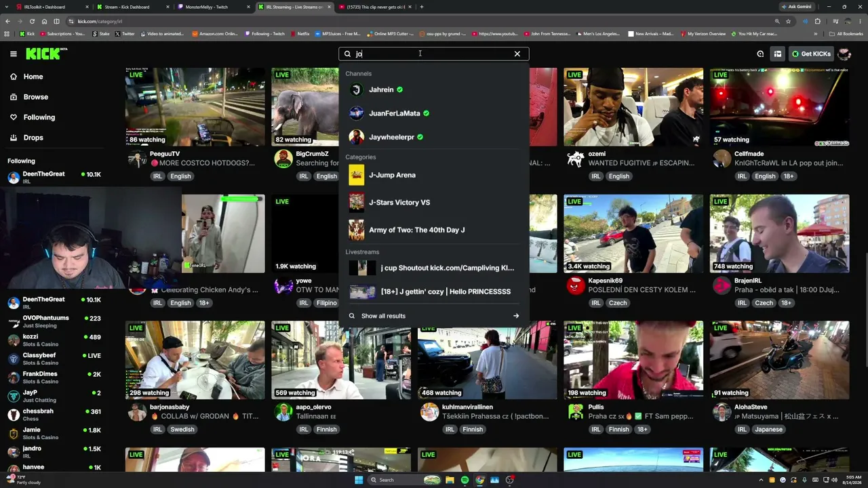
Task: Open the Kick sidebar hamburger menu
Action: 13,54
